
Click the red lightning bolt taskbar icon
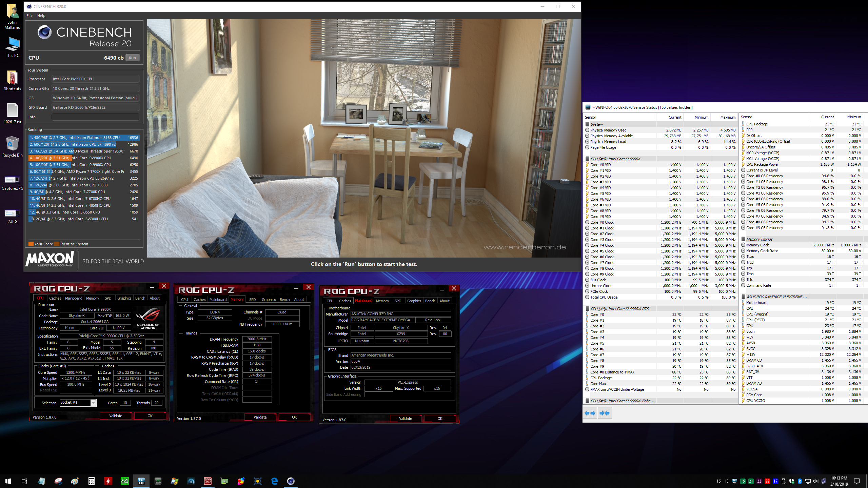108,481
